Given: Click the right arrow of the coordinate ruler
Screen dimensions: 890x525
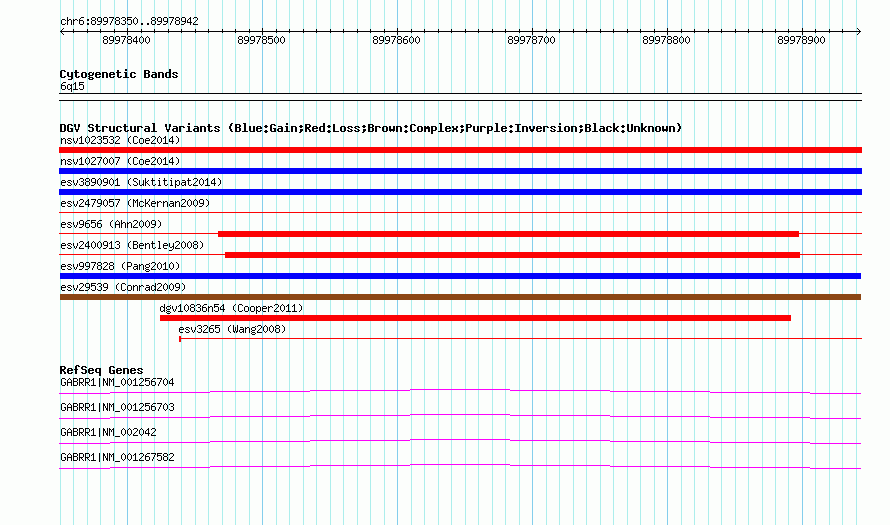Looking at the screenshot, I should [x=858, y=32].
